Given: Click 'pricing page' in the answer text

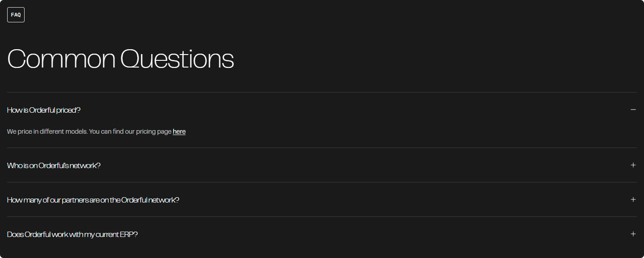Looking at the screenshot, I should click(153, 131).
